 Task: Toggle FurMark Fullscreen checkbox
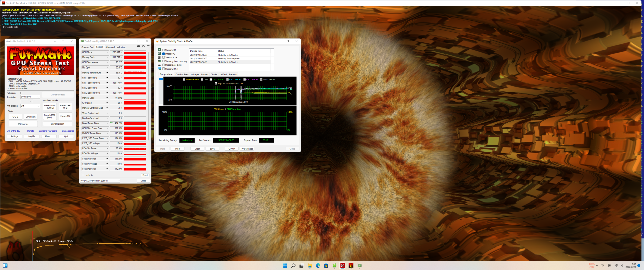[x=22, y=93]
